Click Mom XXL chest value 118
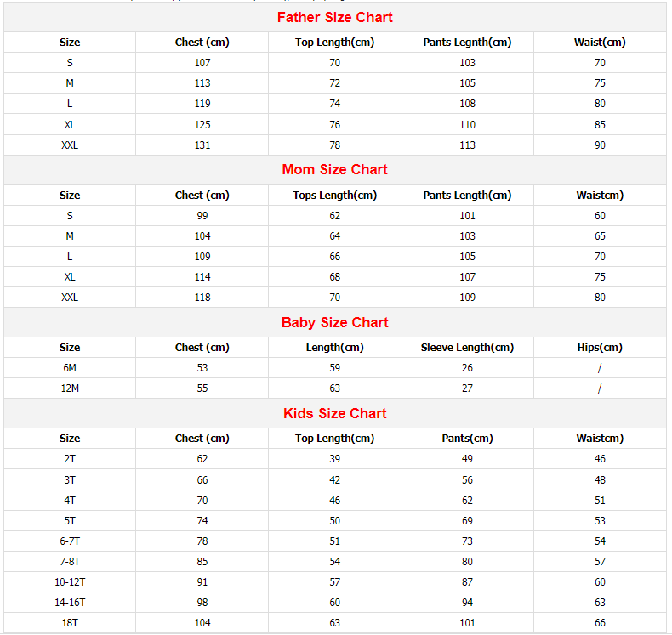Screen dimensions: 672x635 pyautogui.click(x=202, y=297)
